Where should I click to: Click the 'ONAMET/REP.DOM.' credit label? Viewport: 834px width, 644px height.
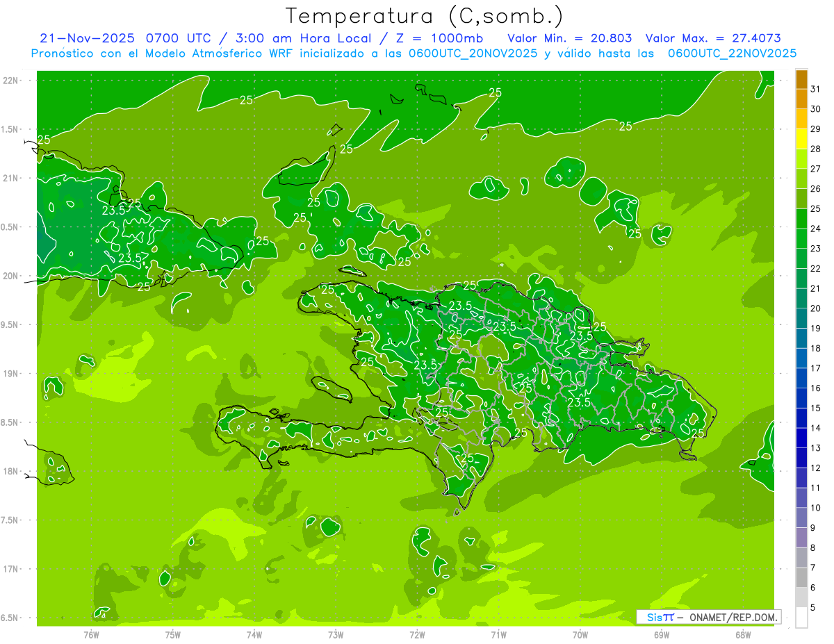(733, 617)
